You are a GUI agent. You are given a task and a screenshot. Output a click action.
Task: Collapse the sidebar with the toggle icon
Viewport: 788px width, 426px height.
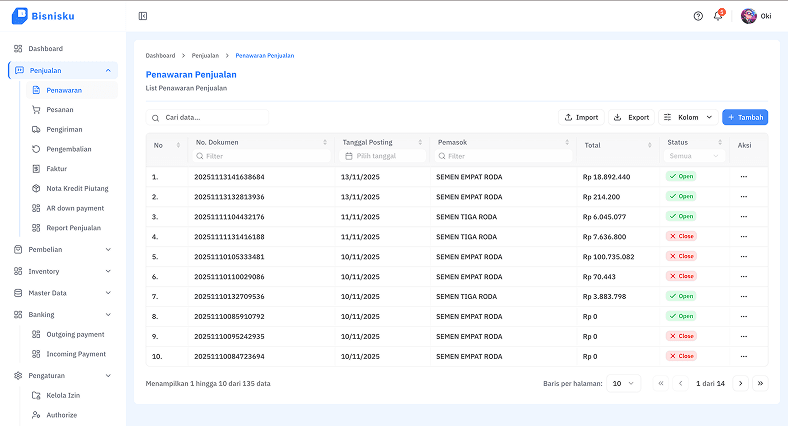pyautogui.click(x=143, y=16)
